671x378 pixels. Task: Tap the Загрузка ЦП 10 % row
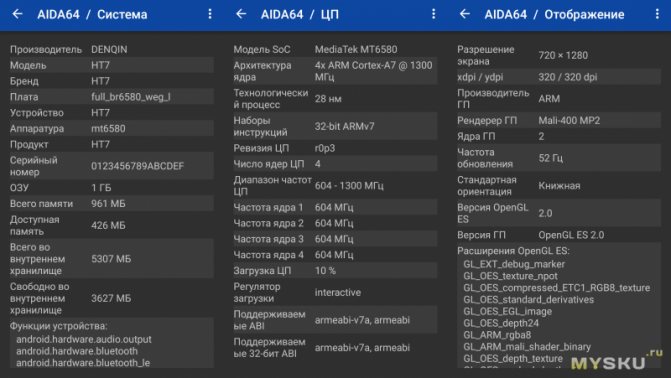click(x=335, y=271)
